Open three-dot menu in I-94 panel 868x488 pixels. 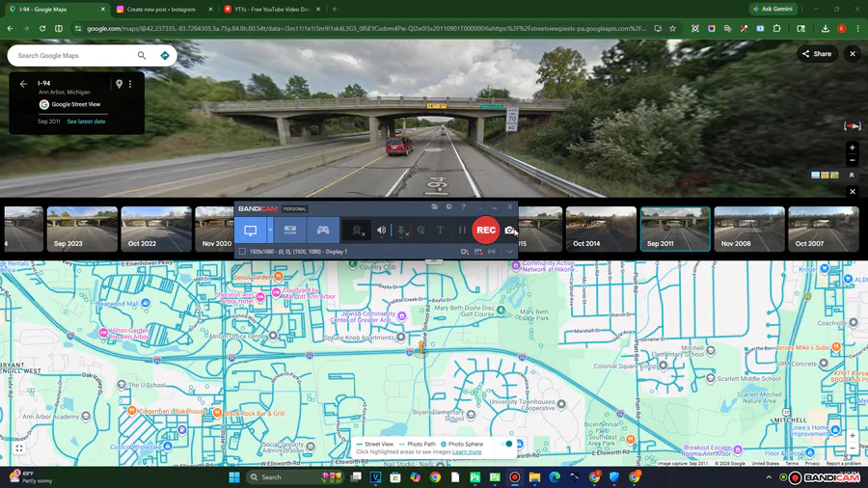pyautogui.click(x=130, y=84)
